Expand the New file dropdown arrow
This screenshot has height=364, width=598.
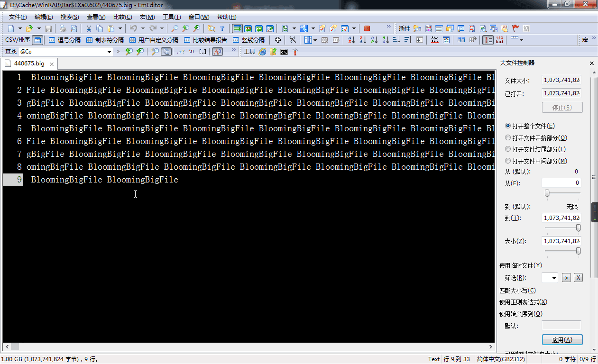20,28
